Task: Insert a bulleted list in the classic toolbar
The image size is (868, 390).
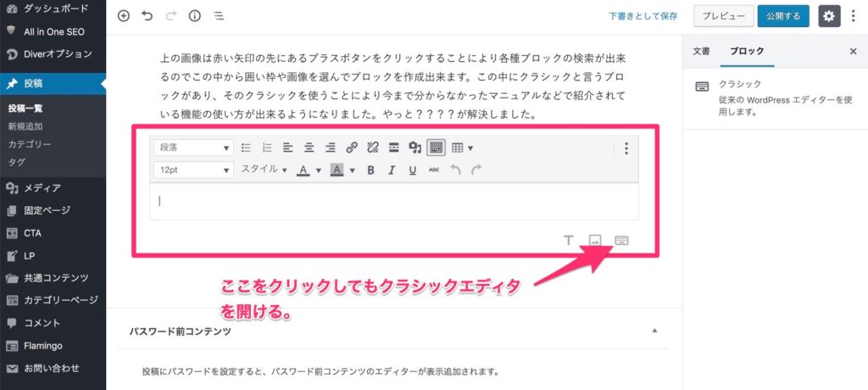Action: (247, 148)
